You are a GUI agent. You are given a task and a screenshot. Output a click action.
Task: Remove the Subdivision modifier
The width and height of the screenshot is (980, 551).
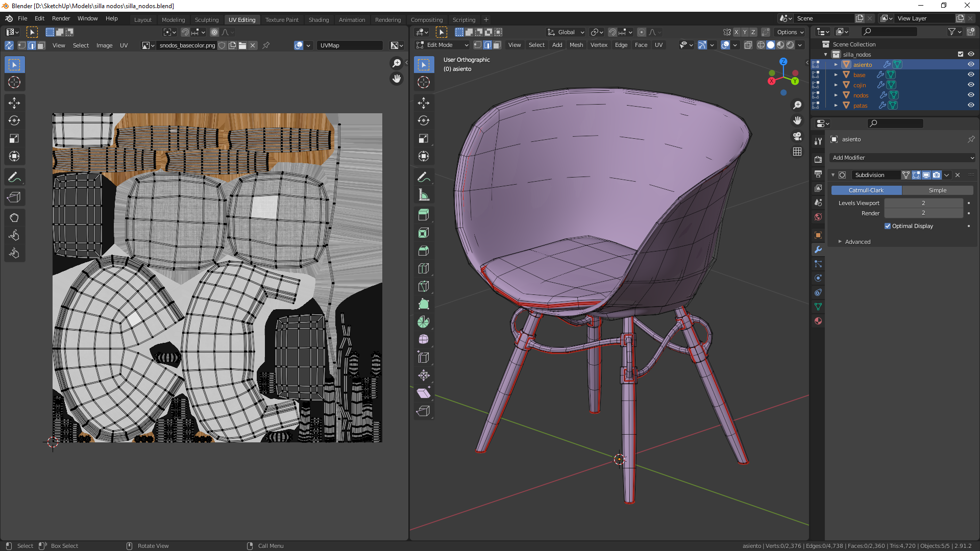(x=958, y=175)
